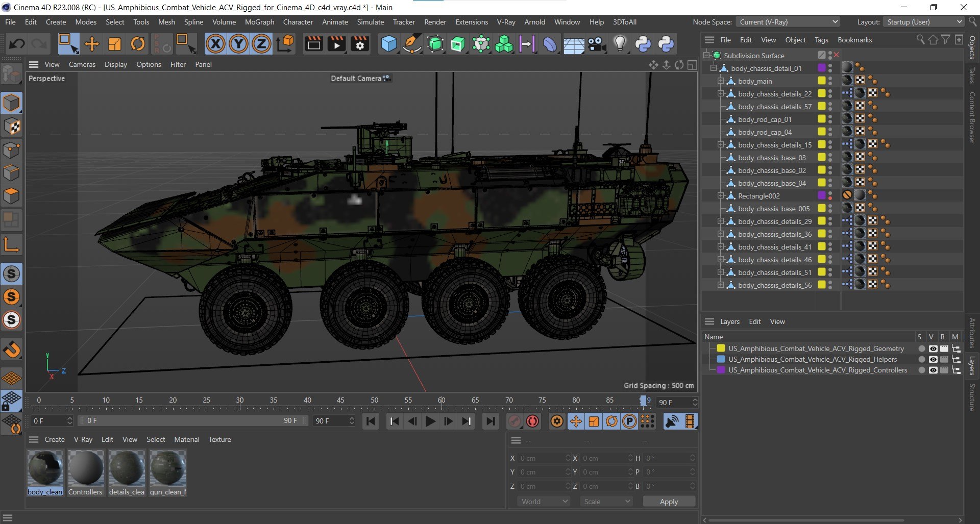Viewport: 980px width, 524px height.
Task: Open viewport Cameras menu
Action: pos(82,64)
